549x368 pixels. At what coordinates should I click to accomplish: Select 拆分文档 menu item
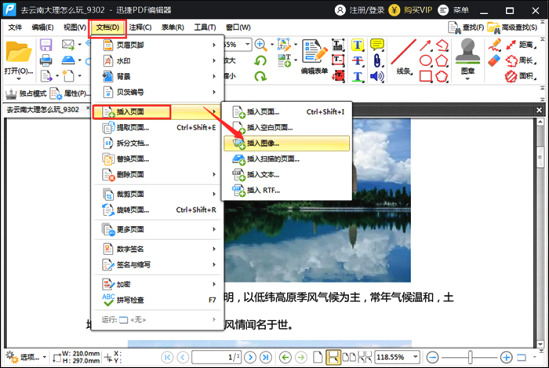coord(158,143)
